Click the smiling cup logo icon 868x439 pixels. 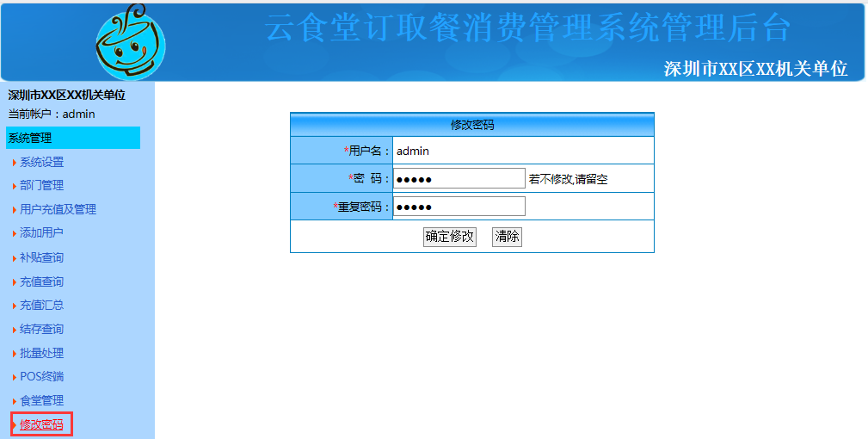129,43
